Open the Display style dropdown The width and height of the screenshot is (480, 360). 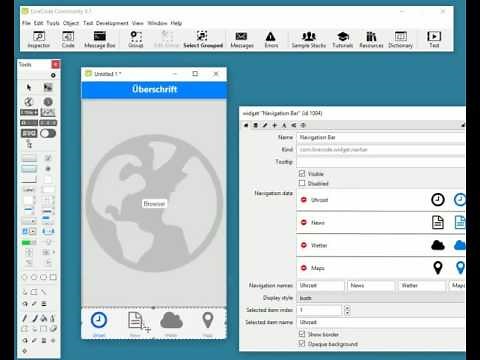[x=381, y=298]
